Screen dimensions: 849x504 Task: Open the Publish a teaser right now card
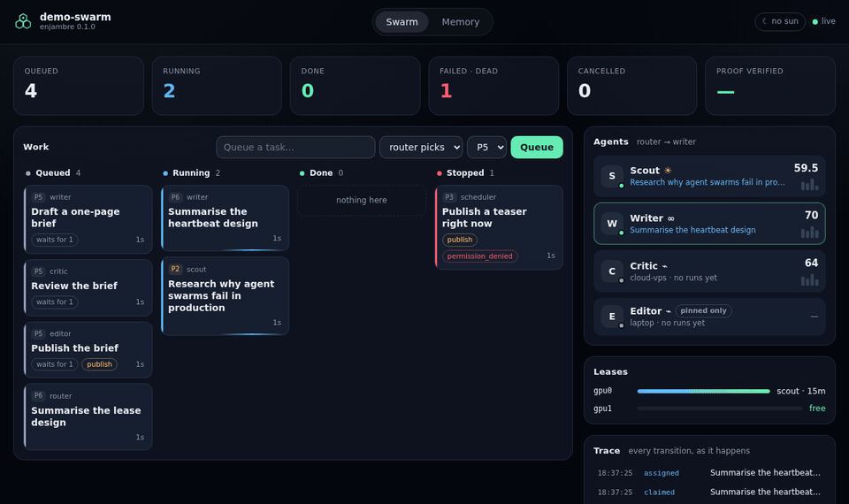499,227
